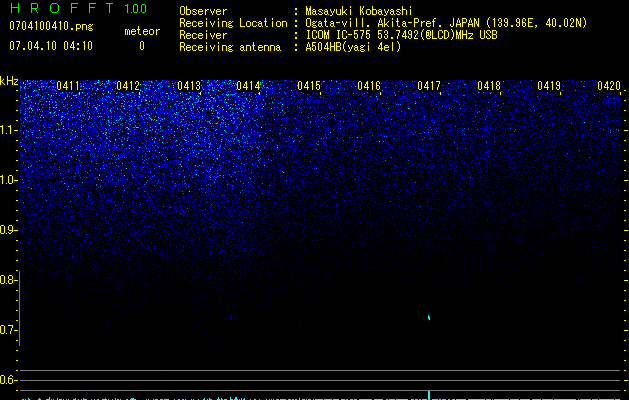The width and height of the screenshot is (629, 400).
Task: Click the HROFFT 1.0.0 title text
Action: (78, 8)
